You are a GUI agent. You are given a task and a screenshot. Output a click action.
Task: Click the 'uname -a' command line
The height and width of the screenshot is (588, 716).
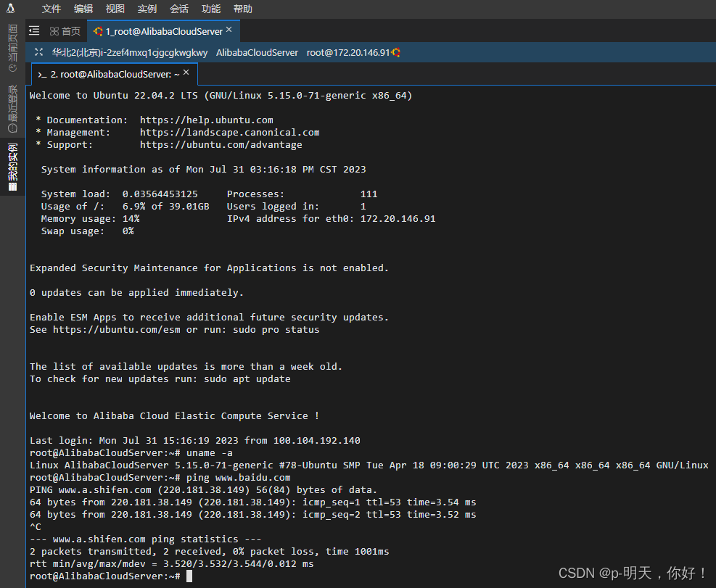[x=131, y=453]
